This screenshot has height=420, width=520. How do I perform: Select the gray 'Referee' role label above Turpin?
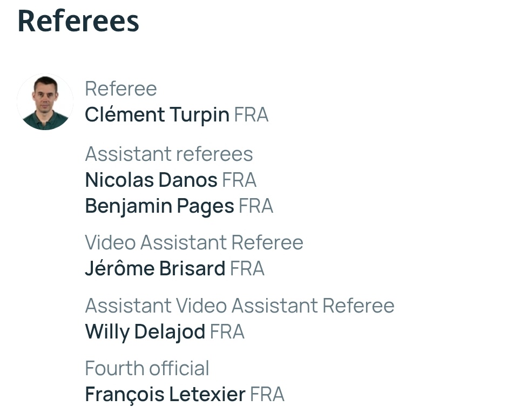[121, 89]
